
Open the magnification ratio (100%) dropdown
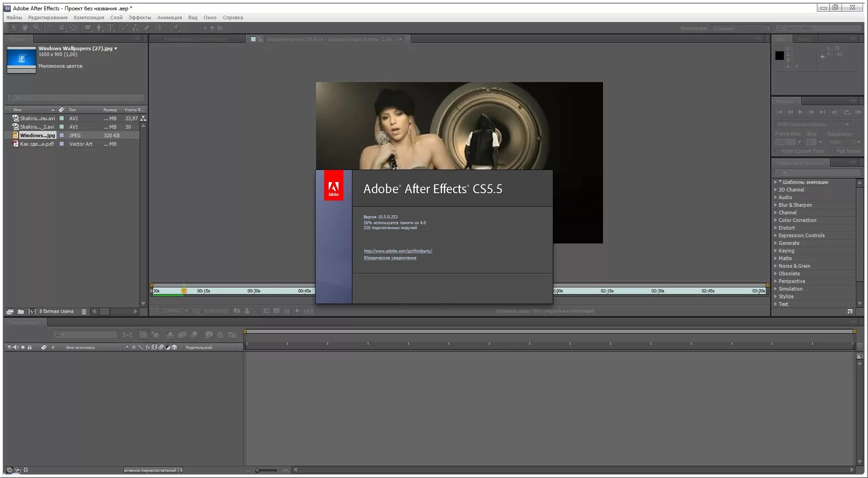point(175,310)
